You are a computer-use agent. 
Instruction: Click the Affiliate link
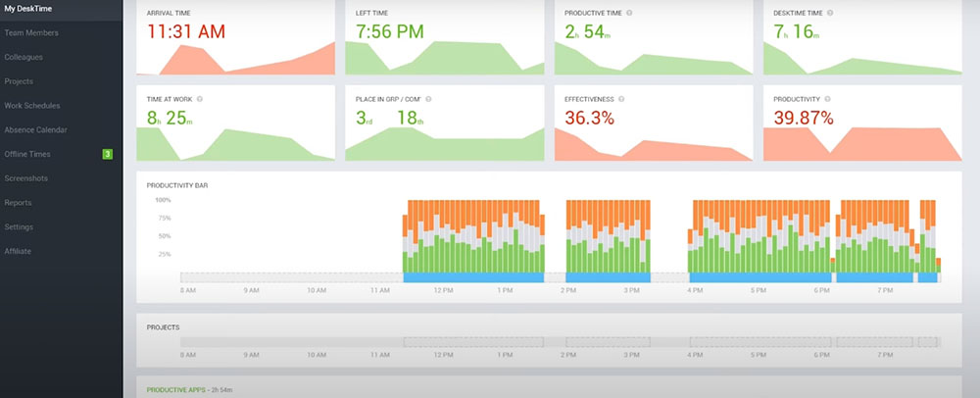pos(19,251)
